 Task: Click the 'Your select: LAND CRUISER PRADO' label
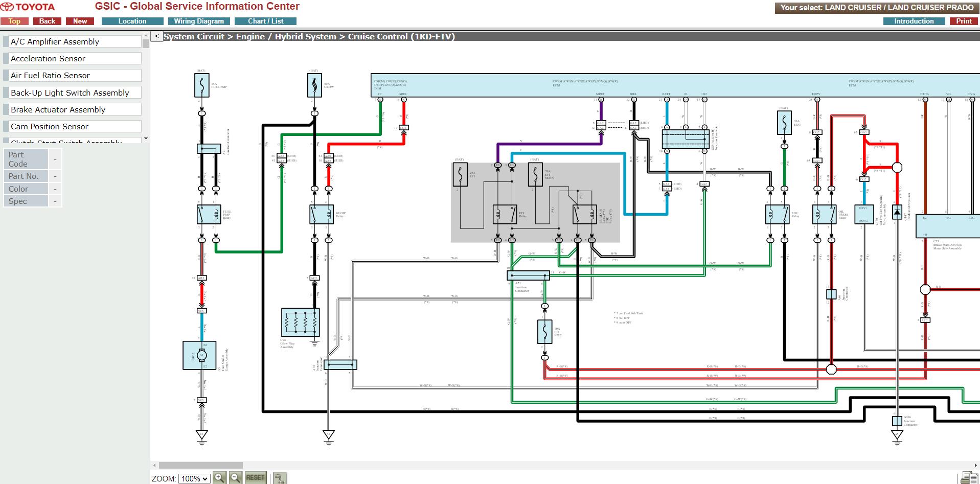click(876, 7)
